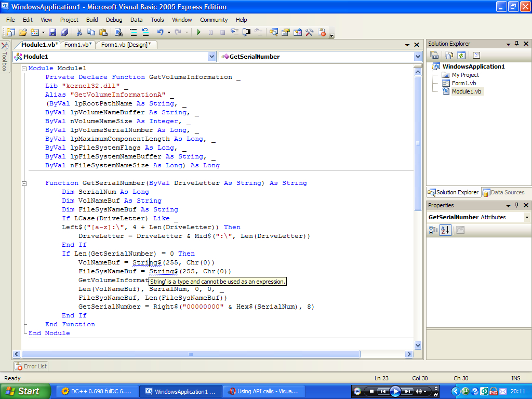Click the Cut scissors icon
Image resolution: width=532 pixels, height=399 pixels.
coord(79,32)
